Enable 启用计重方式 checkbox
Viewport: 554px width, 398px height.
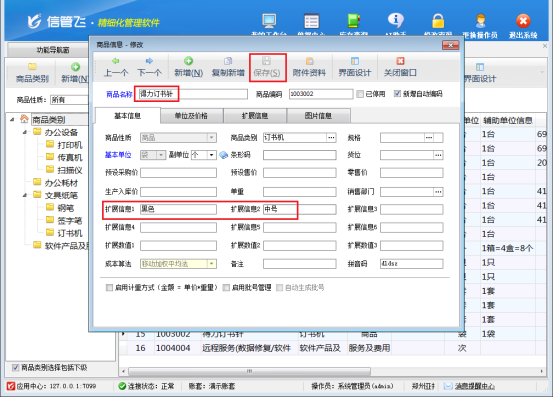[110, 288]
